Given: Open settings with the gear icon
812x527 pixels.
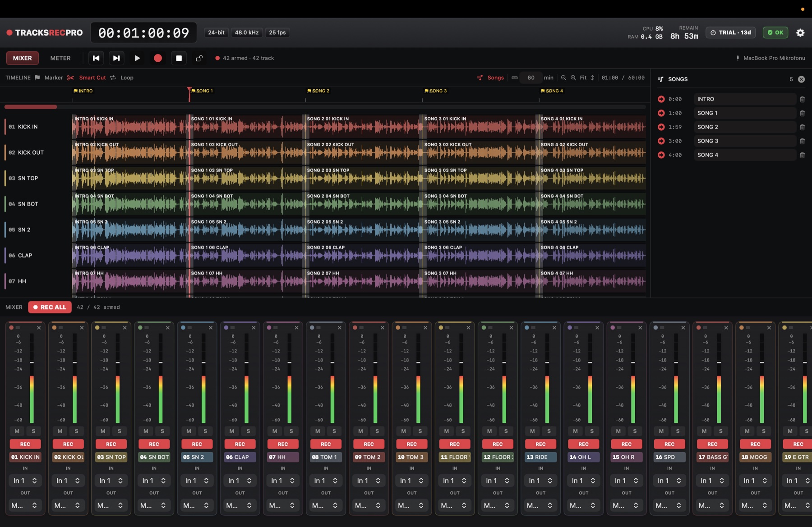Looking at the screenshot, I should [x=800, y=32].
